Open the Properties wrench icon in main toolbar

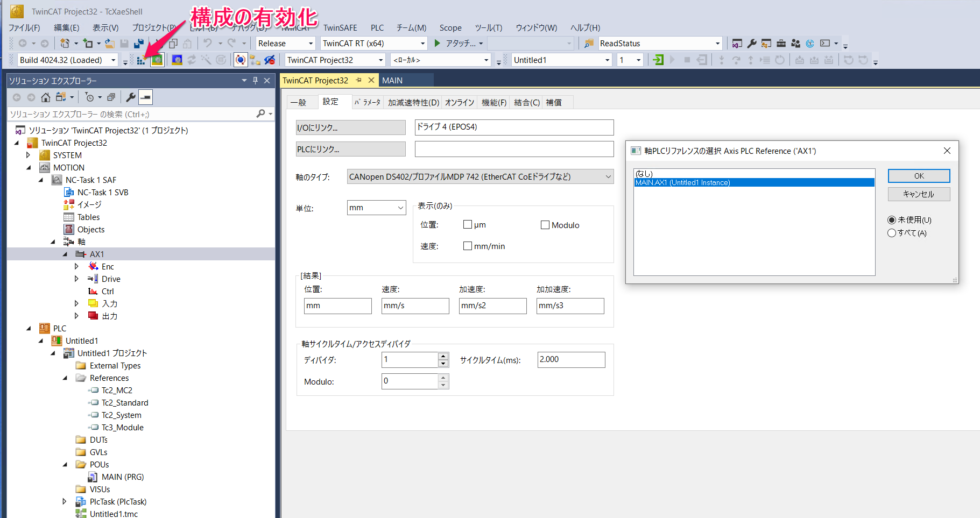click(752, 44)
